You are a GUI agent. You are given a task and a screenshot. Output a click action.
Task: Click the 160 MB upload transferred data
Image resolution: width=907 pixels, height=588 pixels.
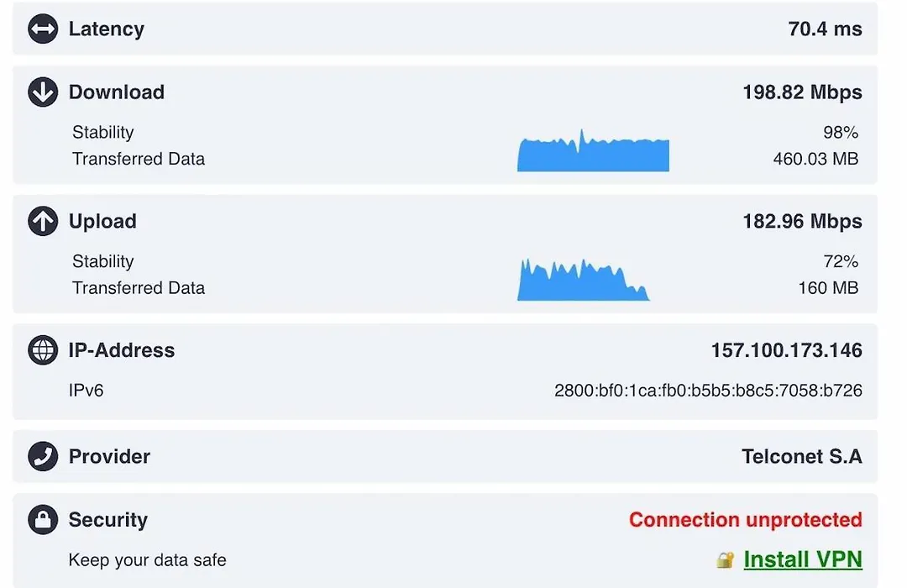click(x=827, y=288)
